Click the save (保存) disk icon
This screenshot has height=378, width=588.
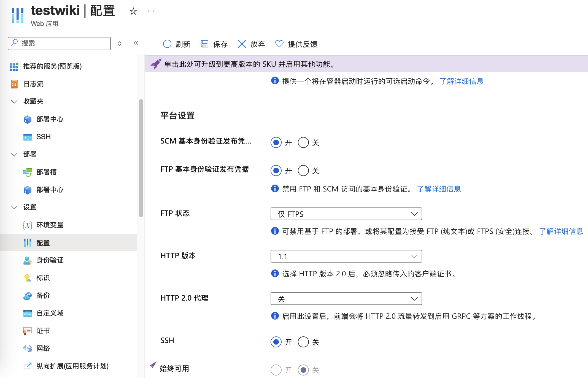[x=204, y=44]
